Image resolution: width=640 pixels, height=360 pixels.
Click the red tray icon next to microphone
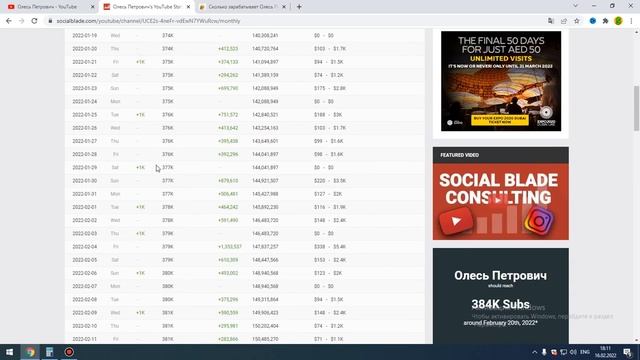click(554, 352)
